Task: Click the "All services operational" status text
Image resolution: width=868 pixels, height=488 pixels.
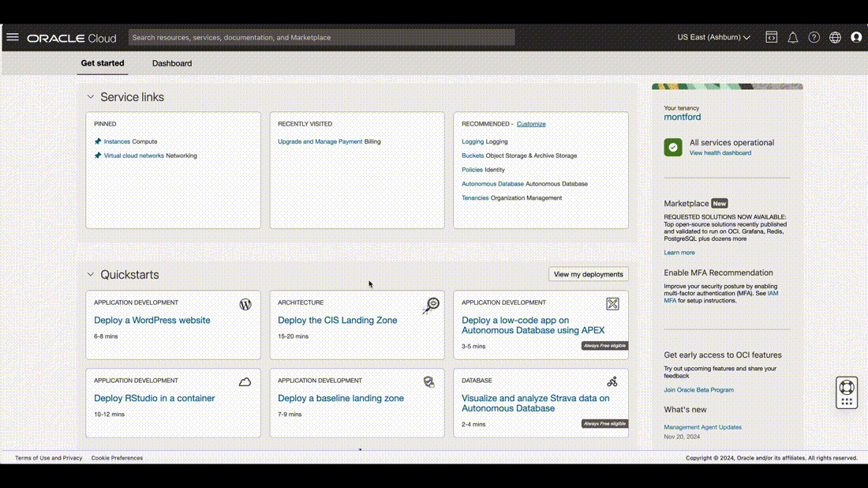Action: 731,142
